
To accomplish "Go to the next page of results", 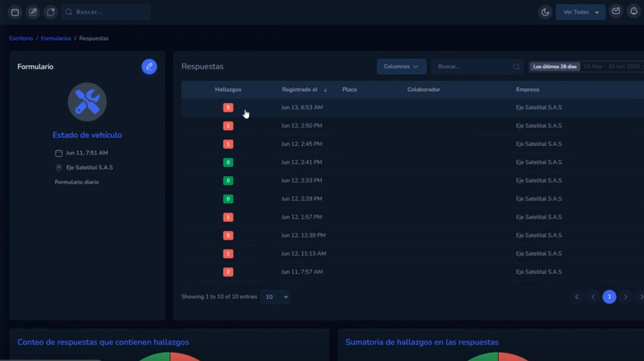I will tap(626, 297).
